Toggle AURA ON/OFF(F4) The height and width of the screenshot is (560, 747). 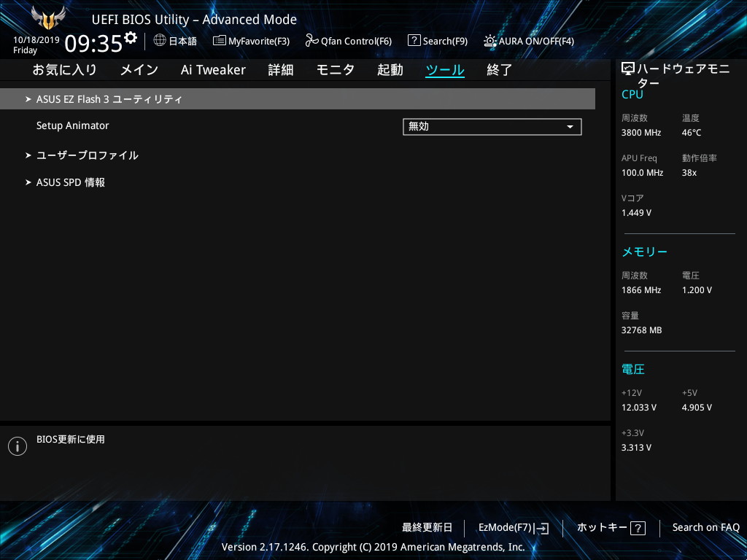click(x=529, y=41)
